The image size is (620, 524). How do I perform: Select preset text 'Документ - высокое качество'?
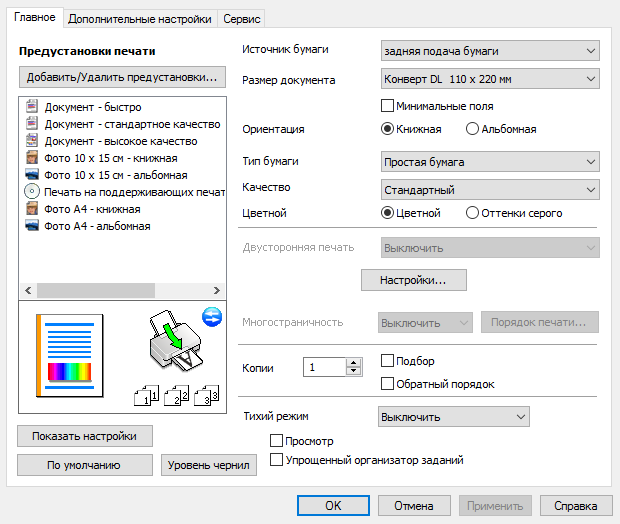[121, 141]
